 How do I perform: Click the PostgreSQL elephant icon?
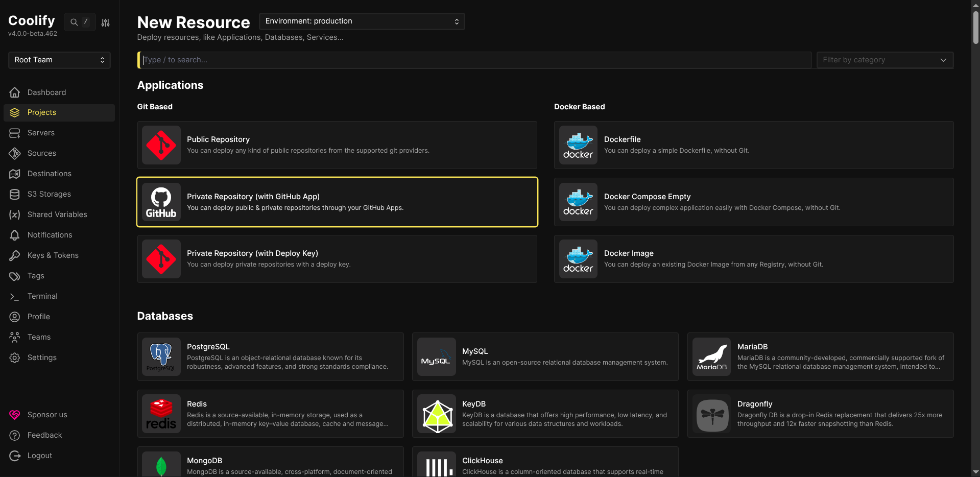161,356
